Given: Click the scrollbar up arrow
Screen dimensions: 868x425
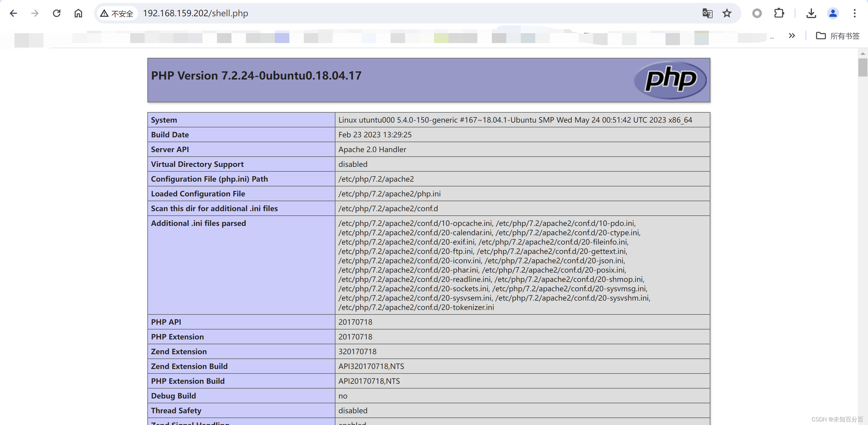Looking at the screenshot, I should pyautogui.click(x=863, y=54).
